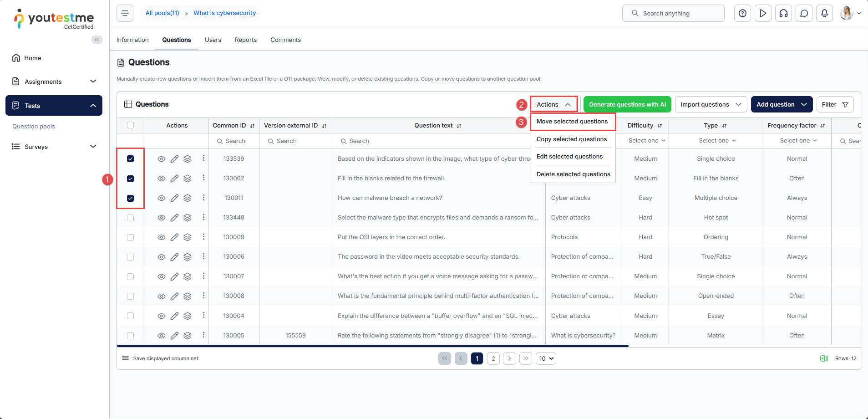The image size is (868, 419).
Task: Click the headset support icon
Action: coord(783,14)
